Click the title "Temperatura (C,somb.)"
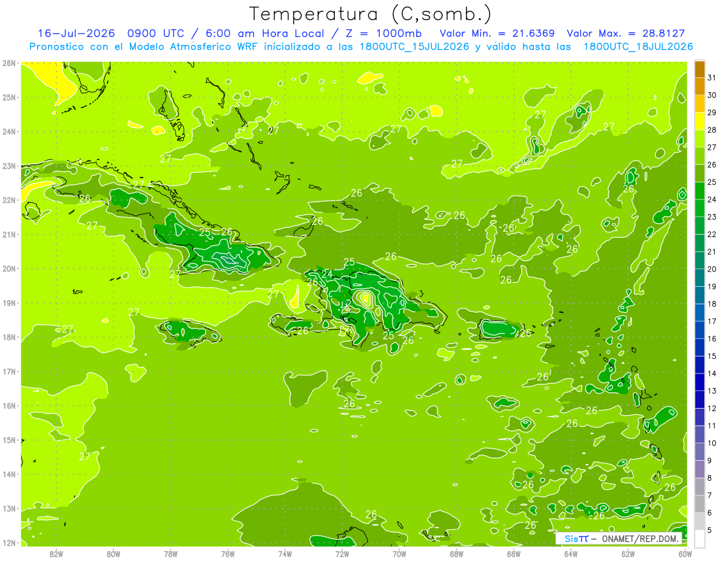Screen dimensions: 728x562 coord(371,14)
